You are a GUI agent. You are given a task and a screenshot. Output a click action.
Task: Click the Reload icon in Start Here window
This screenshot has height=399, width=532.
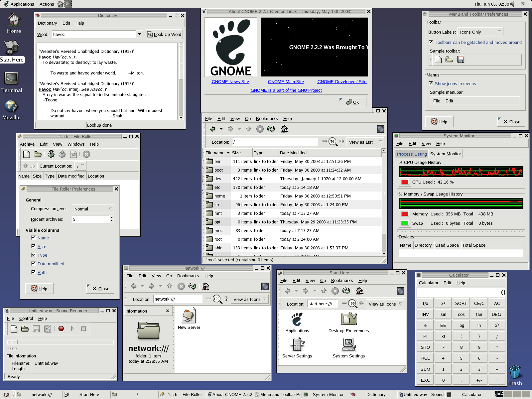346,291
